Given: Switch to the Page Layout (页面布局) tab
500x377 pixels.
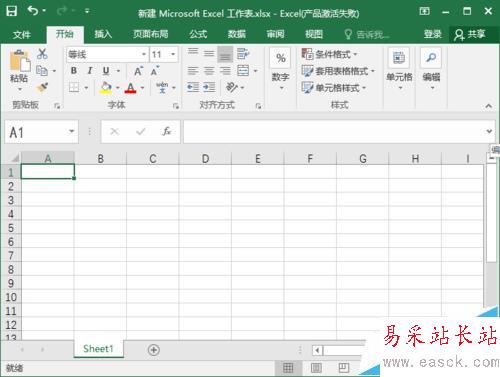Looking at the screenshot, I should click(x=150, y=34).
